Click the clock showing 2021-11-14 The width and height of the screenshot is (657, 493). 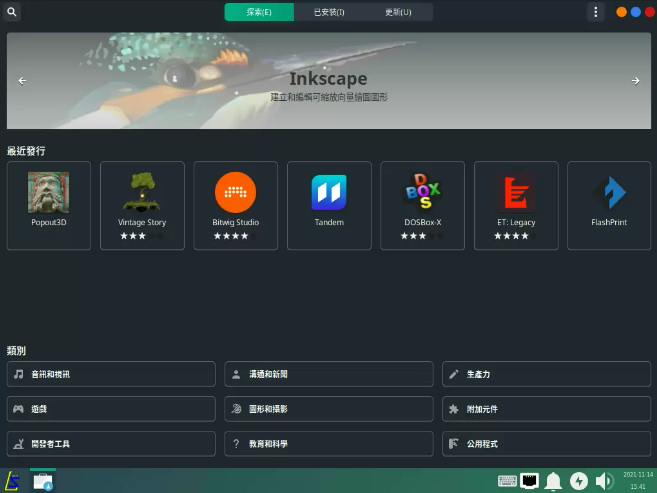click(638, 480)
